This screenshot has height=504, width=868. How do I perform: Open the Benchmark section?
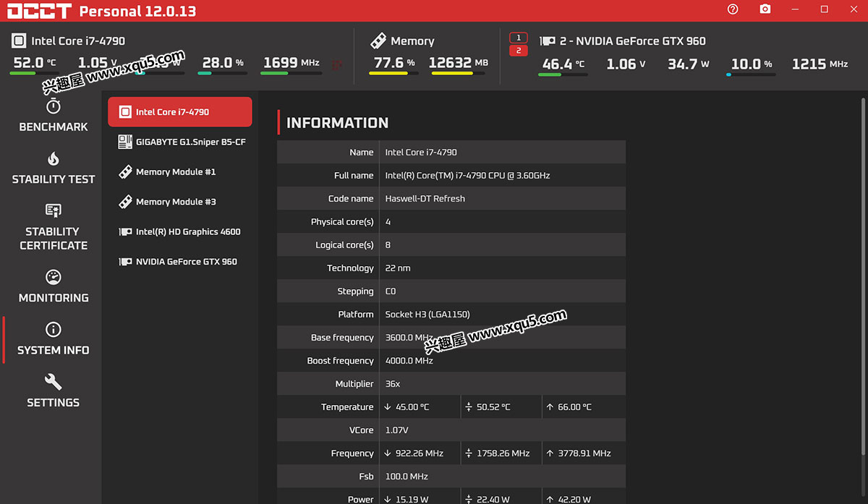[x=54, y=116]
